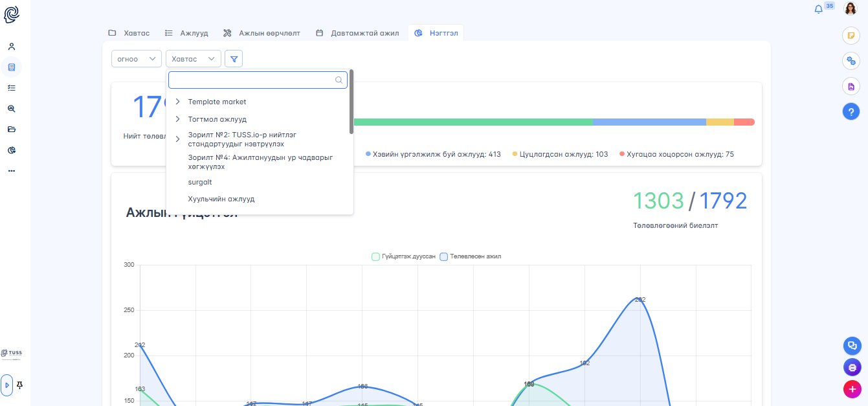This screenshot has height=406, width=868.
Task: Select the Нэгтгэл tab
Action: (x=436, y=33)
